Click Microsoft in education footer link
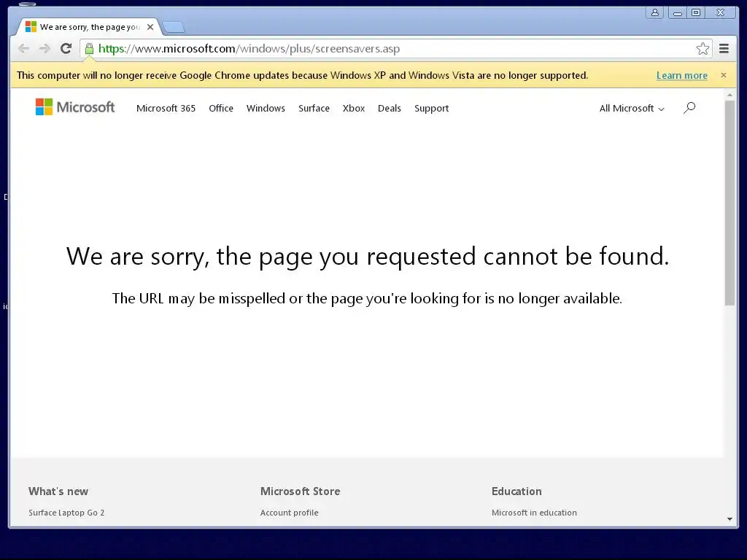 (534, 513)
